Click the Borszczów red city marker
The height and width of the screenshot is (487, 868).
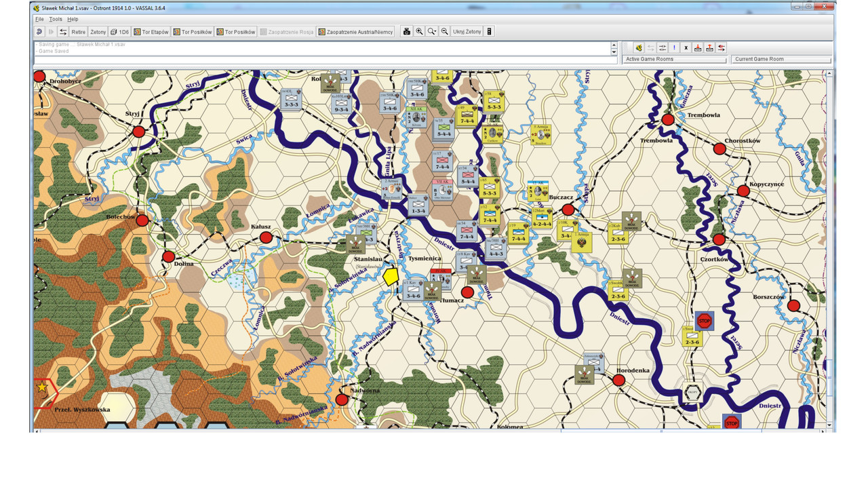click(793, 306)
